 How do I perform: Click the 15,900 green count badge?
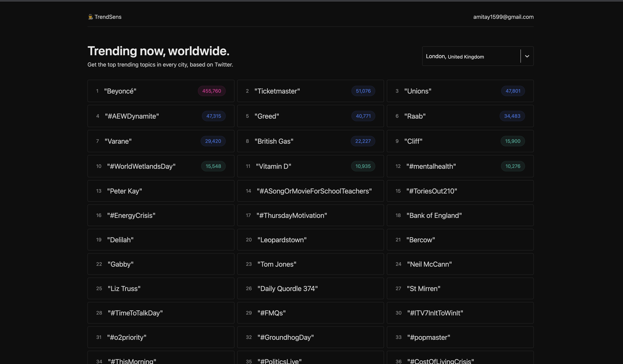coord(513,141)
